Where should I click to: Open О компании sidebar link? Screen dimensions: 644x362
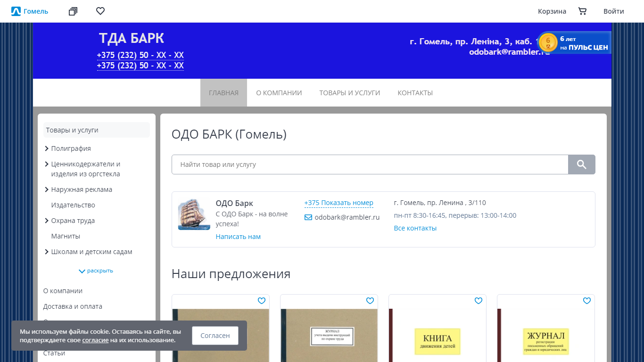pos(63,291)
